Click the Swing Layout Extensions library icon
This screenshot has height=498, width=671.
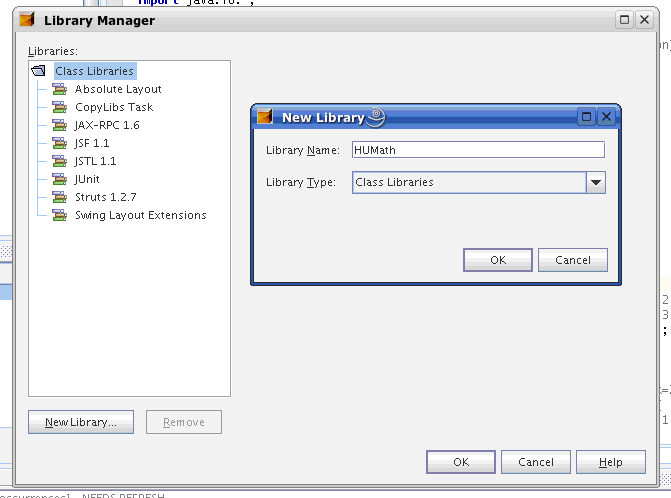point(59,215)
